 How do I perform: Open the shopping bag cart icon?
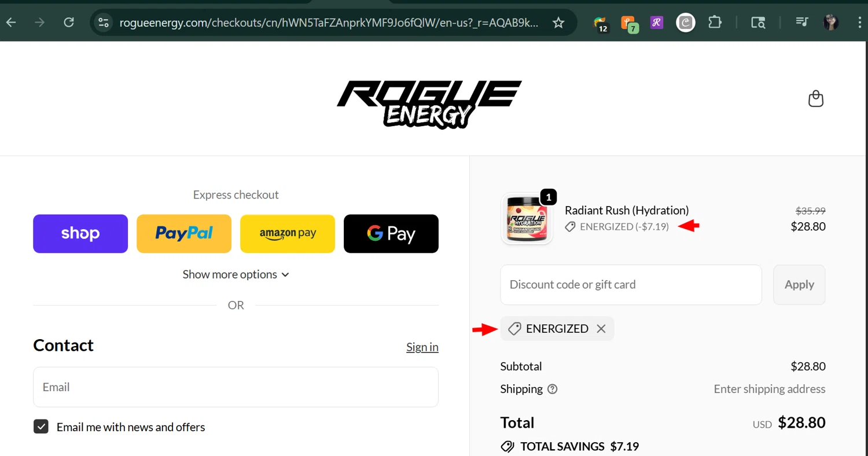pos(816,99)
